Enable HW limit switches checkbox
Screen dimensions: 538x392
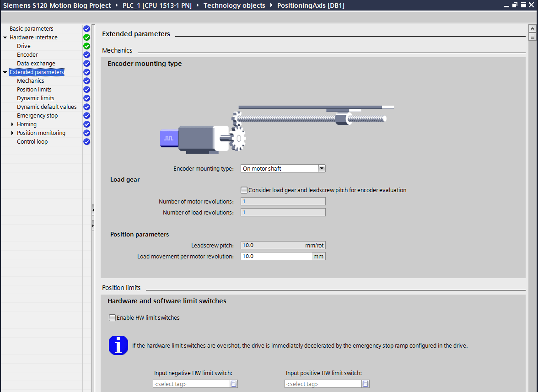112,317
